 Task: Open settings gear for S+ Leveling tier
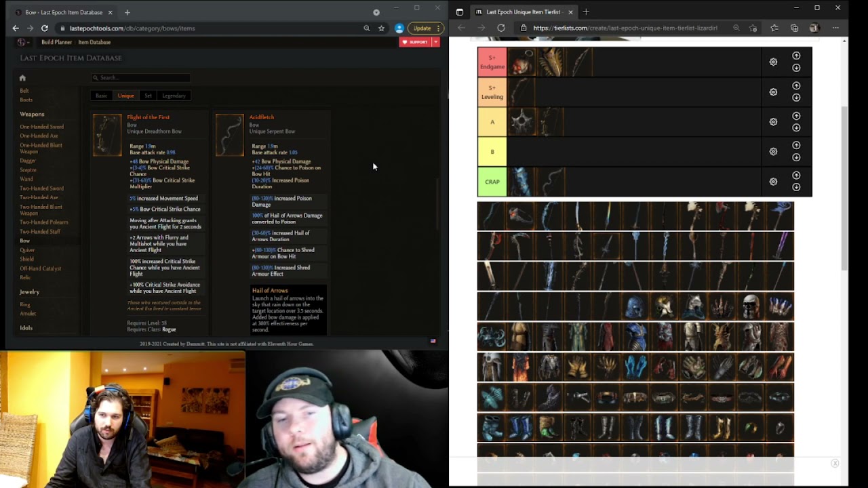click(773, 92)
